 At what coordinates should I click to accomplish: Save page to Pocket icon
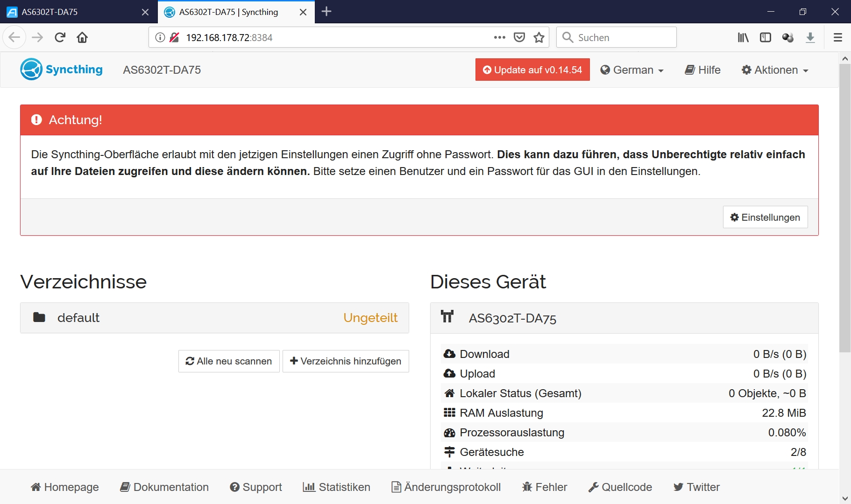click(519, 37)
